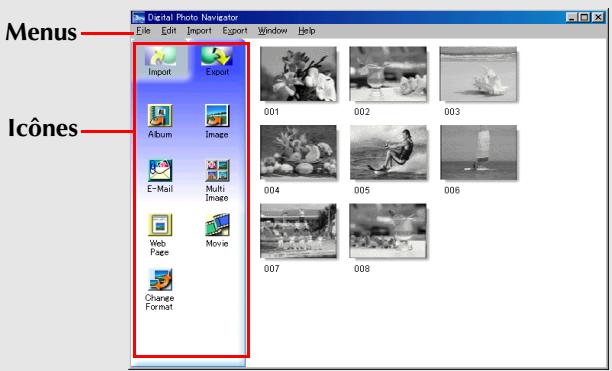The height and width of the screenshot is (371, 612).
Task: Select thumbnail 003 with the seashell
Action: coord(479,74)
